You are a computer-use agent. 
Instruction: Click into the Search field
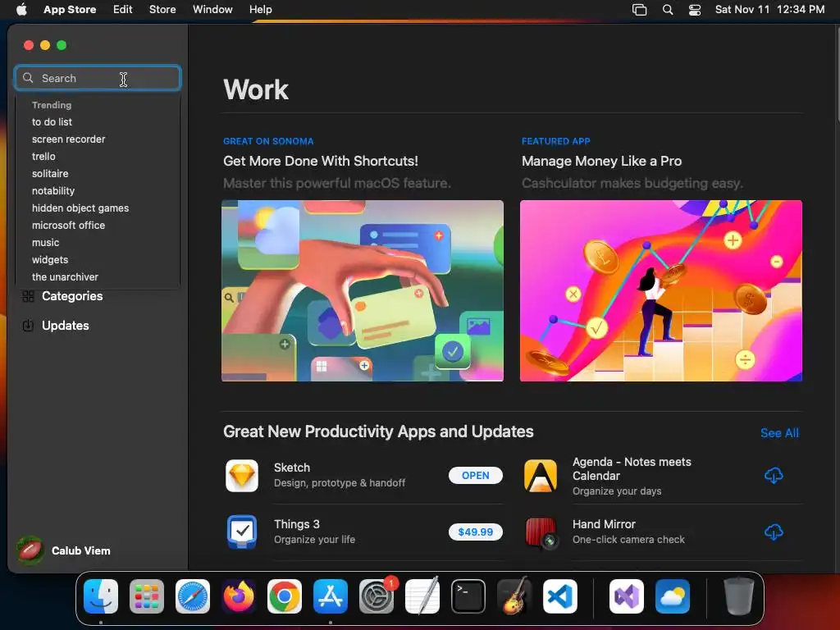(x=98, y=78)
